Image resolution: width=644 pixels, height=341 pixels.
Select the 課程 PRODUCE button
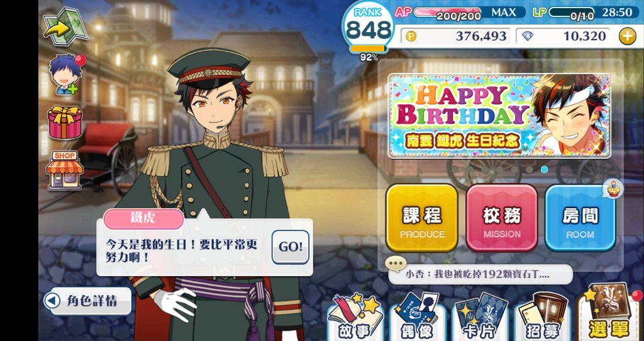(x=422, y=218)
